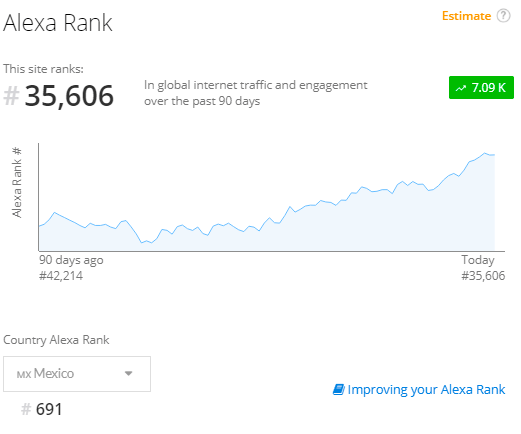This screenshot has width=521, height=434.
Task: Open the Mexico country dropdown
Action: coord(77,374)
